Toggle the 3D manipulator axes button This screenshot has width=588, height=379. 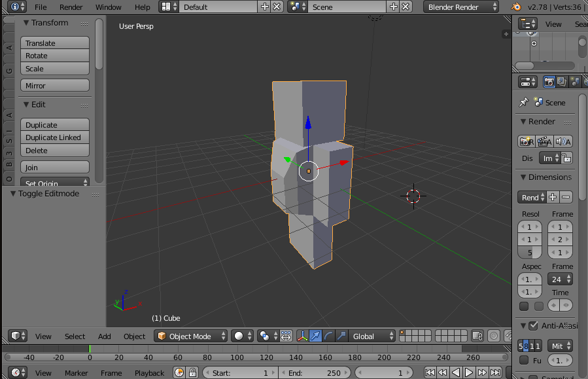(303, 336)
